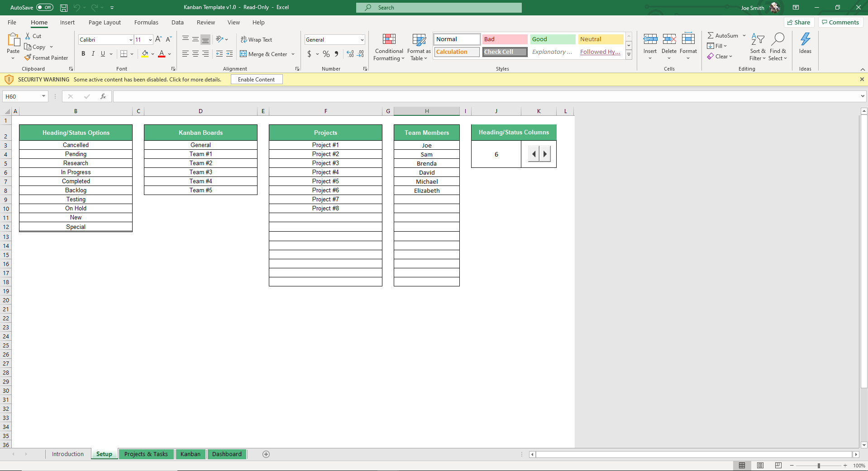The height and width of the screenshot is (471, 868).
Task: Expand the Merge & Center options arrow
Action: coord(293,54)
